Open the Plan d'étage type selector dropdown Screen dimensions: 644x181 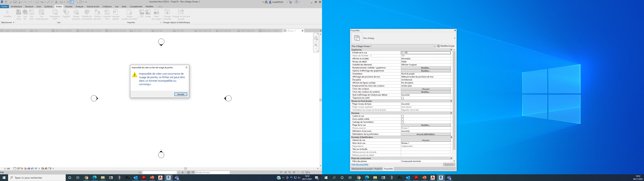[454, 38]
